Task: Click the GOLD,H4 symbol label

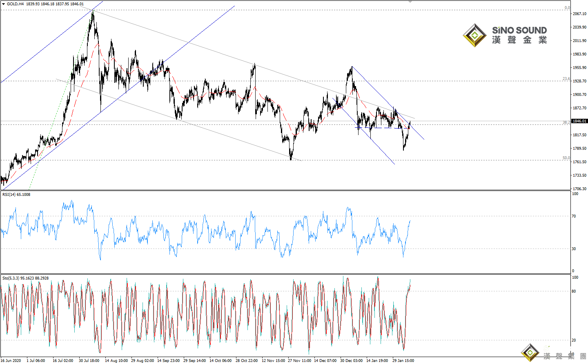Action: pos(15,4)
